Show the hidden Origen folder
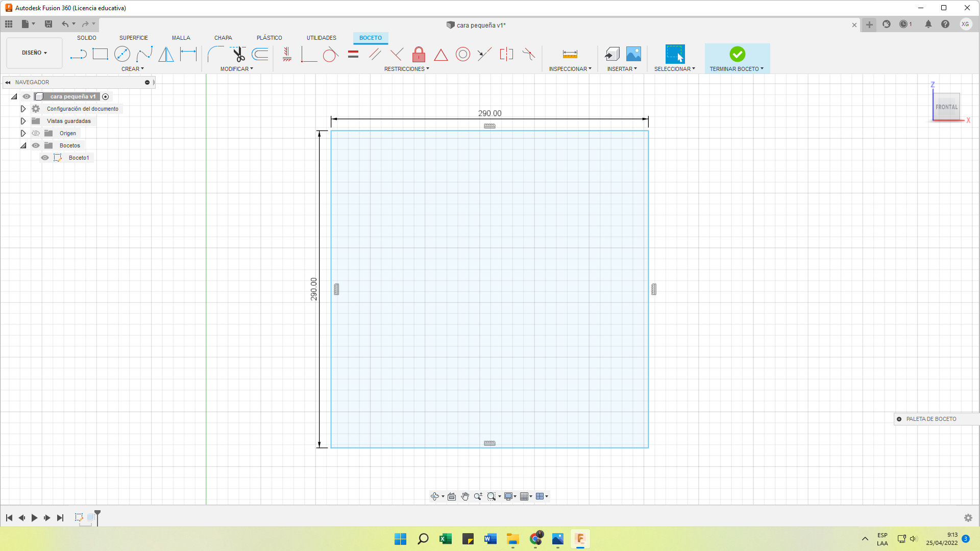 (x=36, y=133)
